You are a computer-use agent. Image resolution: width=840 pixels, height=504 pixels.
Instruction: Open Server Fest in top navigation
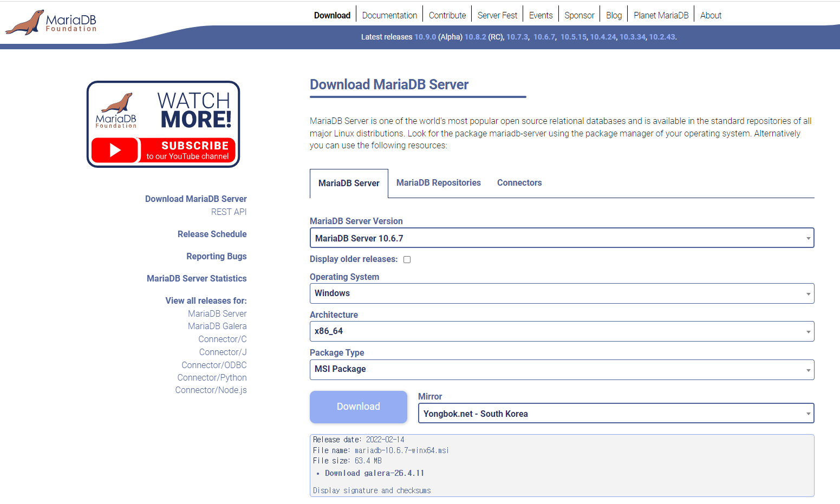pos(497,15)
